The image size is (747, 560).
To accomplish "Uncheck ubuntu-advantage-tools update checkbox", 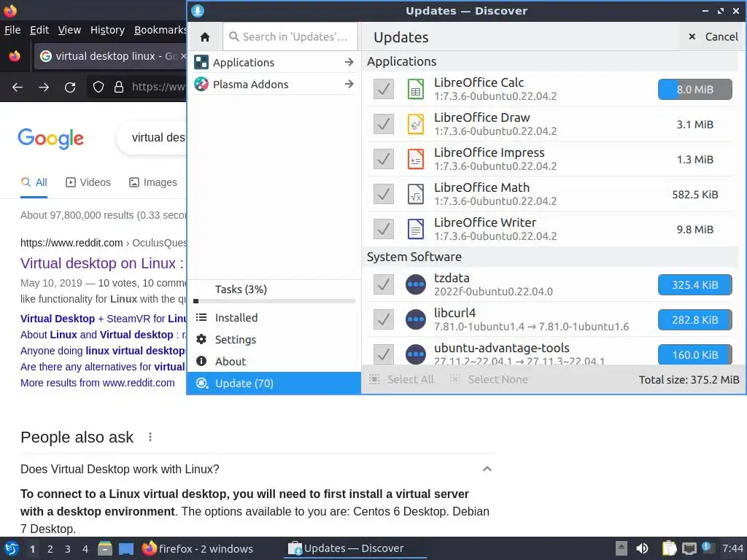I will (x=384, y=354).
